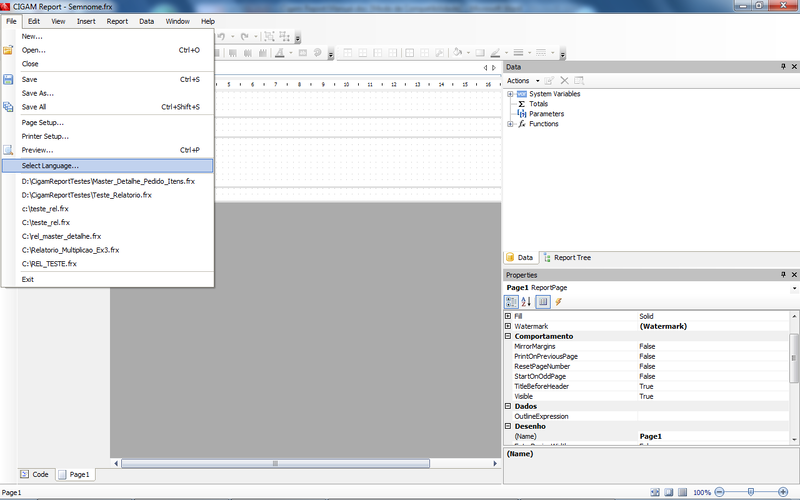The width and height of the screenshot is (800, 500).
Task: Click the text rotation angle icon
Action: pyautogui.click(x=317, y=53)
